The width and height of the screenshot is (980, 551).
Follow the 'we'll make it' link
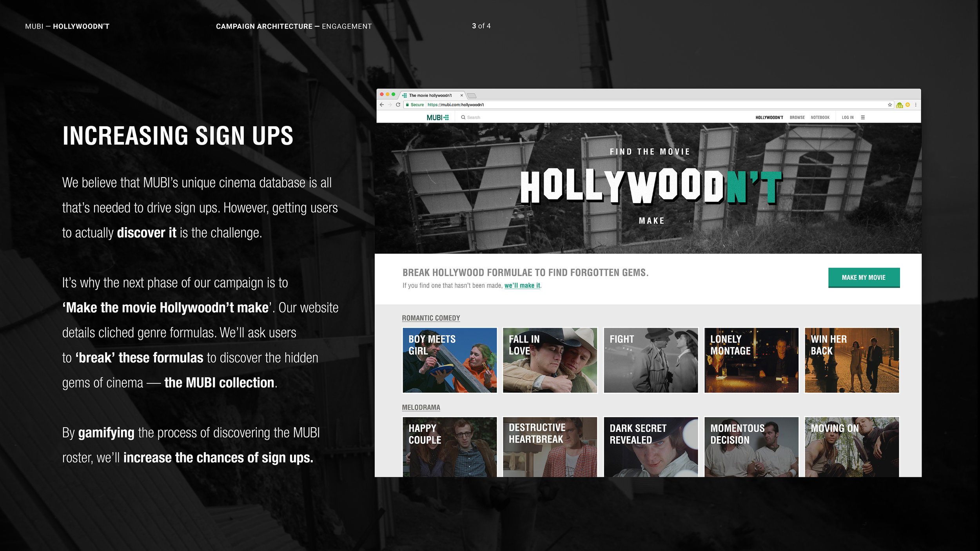[522, 285]
